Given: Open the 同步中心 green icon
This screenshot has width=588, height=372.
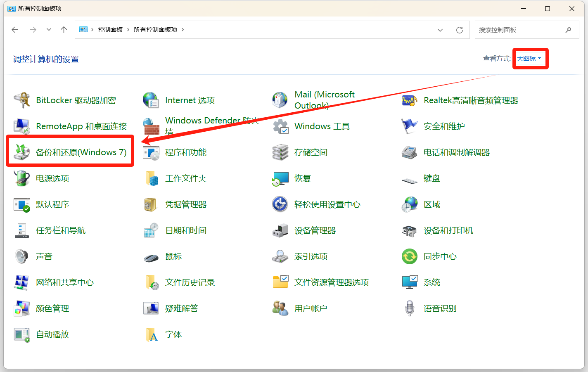Looking at the screenshot, I should [x=410, y=256].
